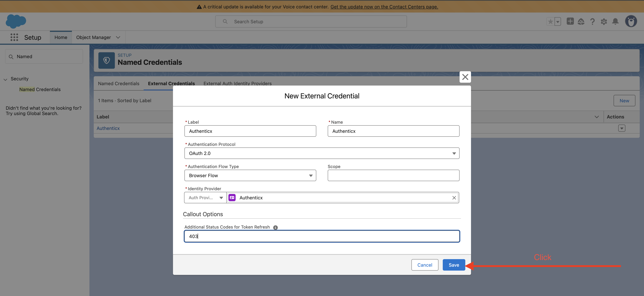Open the Named Credentials tab
This screenshot has width=644, height=296.
[118, 84]
